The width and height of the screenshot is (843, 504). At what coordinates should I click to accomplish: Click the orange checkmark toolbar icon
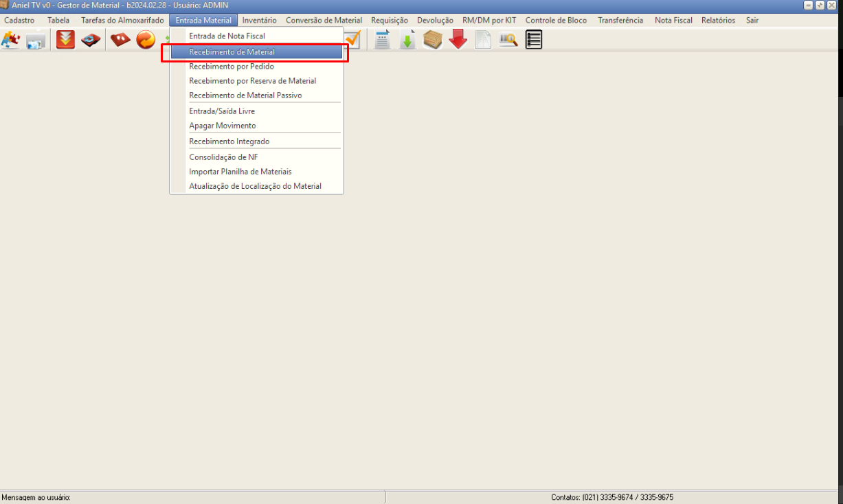[x=352, y=41]
